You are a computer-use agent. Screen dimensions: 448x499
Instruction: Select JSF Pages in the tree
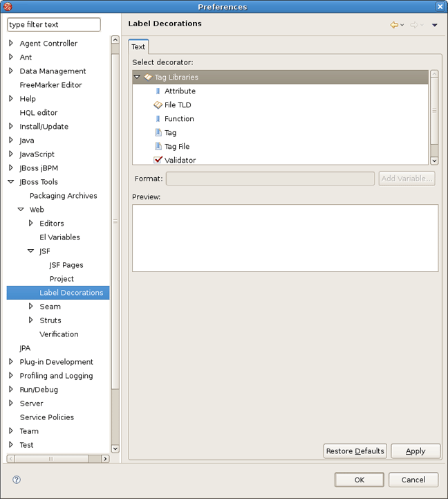point(66,265)
